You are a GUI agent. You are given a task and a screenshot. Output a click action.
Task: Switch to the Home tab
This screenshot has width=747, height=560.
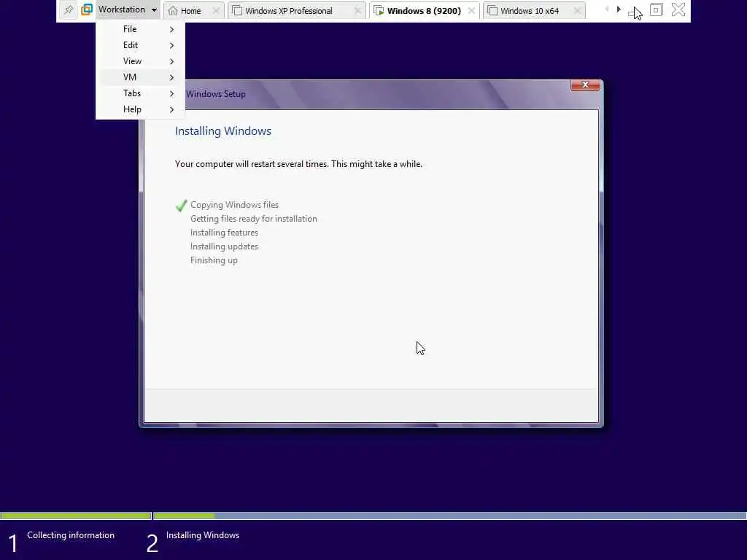[194, 10]
